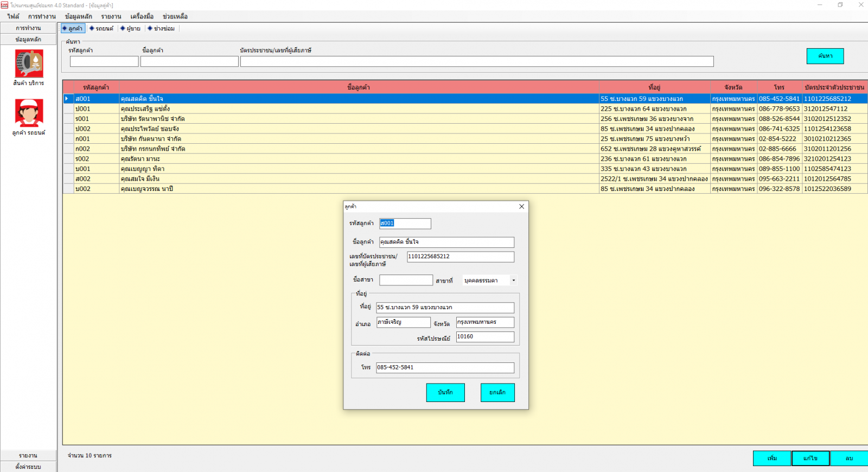Screen dimensions: 868x472
Task: Open the ลูกค้า รถยนต์ sidebar icon
Action: (x=29, y=117)
